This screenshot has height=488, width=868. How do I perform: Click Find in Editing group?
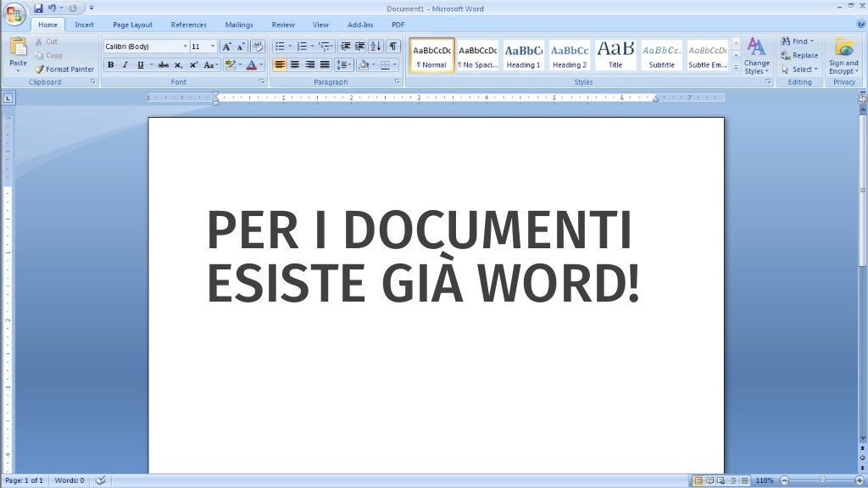coord(798,42)
